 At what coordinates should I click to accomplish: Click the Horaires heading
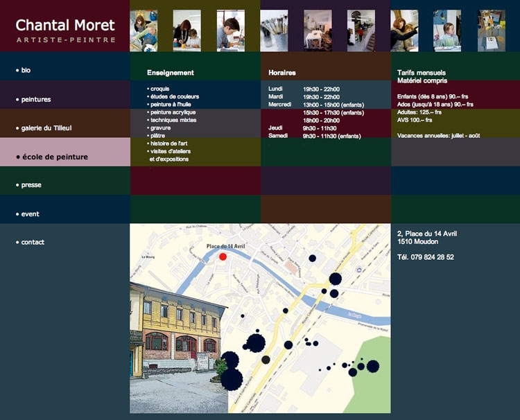[282, 73]
